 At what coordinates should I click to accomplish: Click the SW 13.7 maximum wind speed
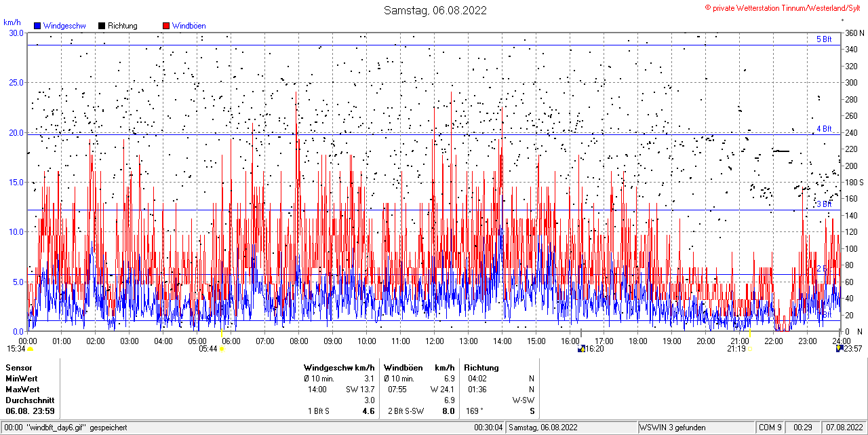360,390
